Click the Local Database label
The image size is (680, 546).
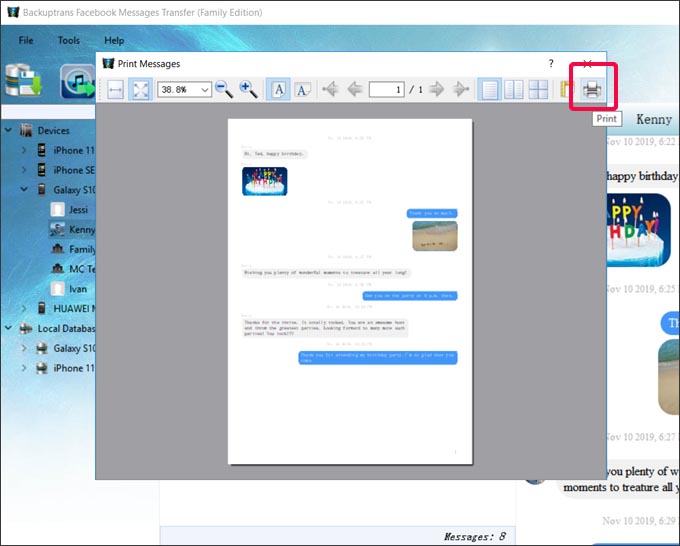pyautogui.click(x=66, y=328)
